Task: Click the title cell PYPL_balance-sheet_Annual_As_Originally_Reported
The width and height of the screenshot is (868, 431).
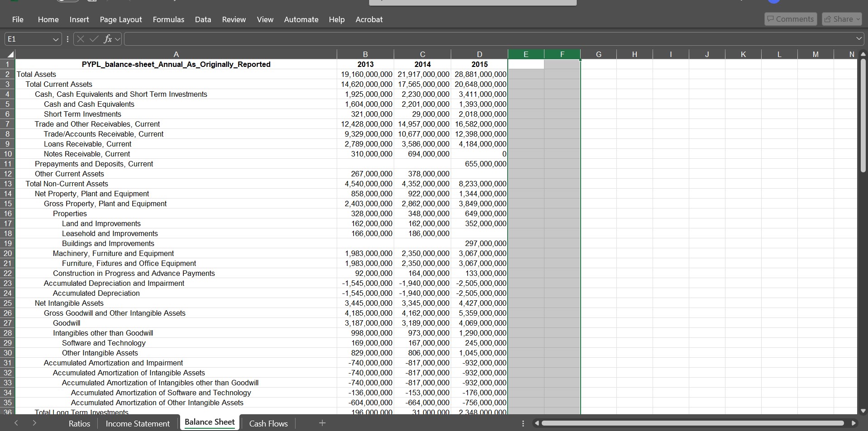Action: (176, 64)
